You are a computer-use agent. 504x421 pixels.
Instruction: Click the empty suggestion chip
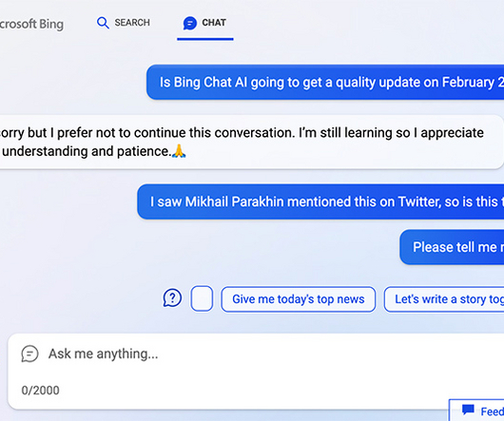coord(202,298)
